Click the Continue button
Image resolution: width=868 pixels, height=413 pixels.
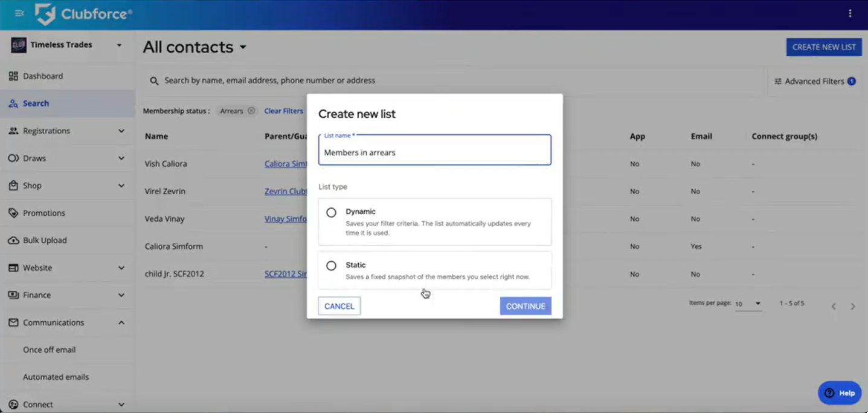tap(525, 306)
